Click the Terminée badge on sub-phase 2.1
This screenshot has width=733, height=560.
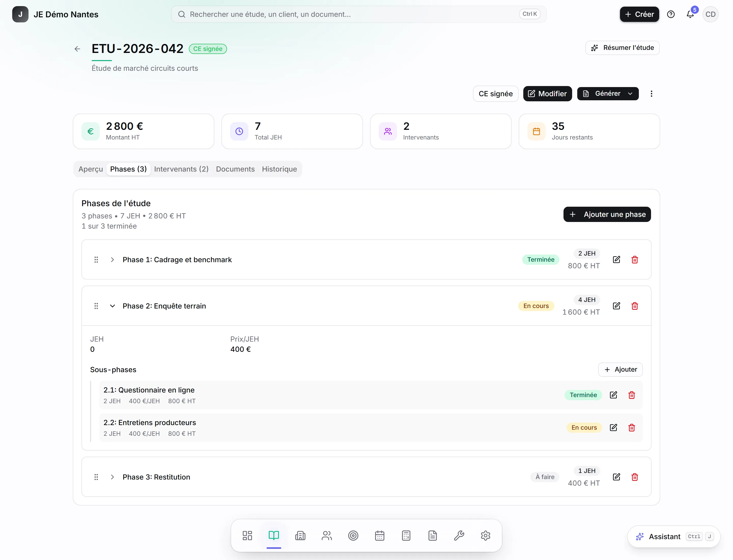point(583,395)
